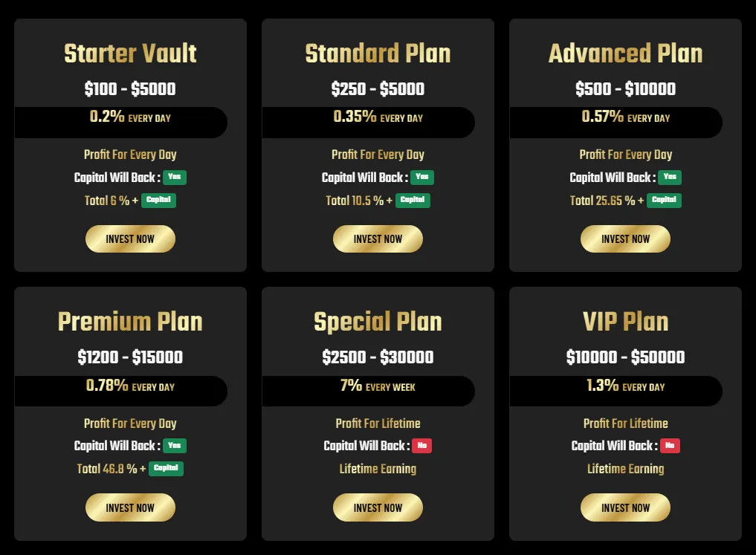Tap Invest Now on VIP Plan
756x555 pixels.
pos(625,508)
